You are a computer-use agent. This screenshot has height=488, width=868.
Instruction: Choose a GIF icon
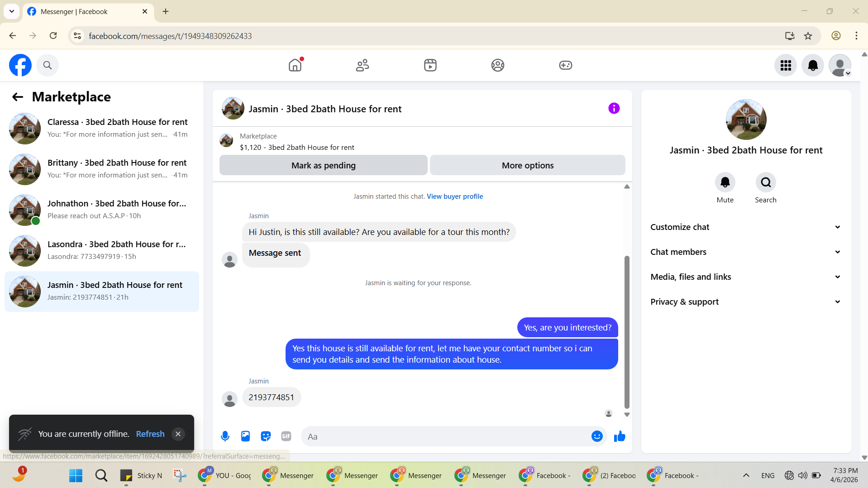pyautogui.click(x=286, y=436)
